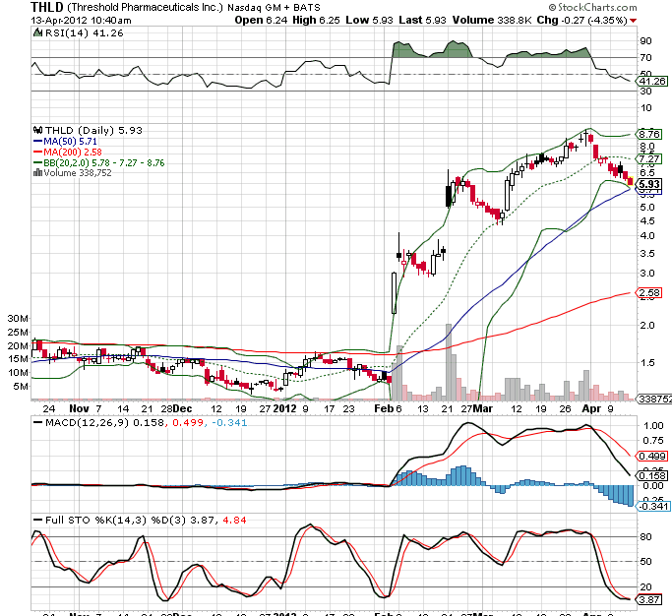Click the RSI(14) indicator icon
This screenshot has width=672, height=616.
37,32
